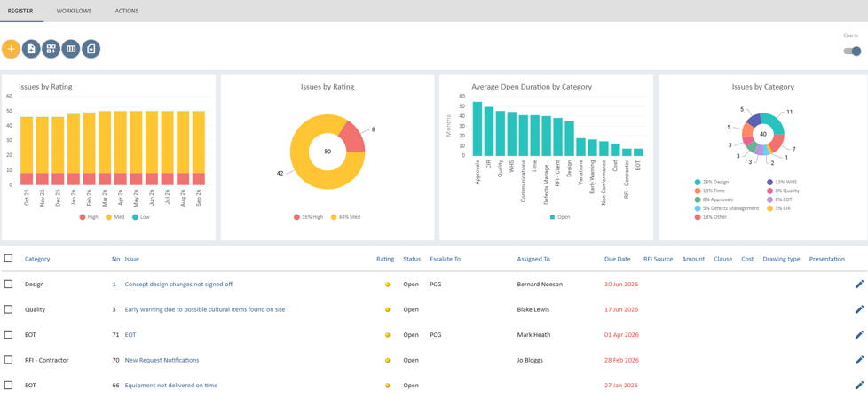The image size is (868, 398).
Task: Click the rating dot for issue No 1
Action: (388, 285)
